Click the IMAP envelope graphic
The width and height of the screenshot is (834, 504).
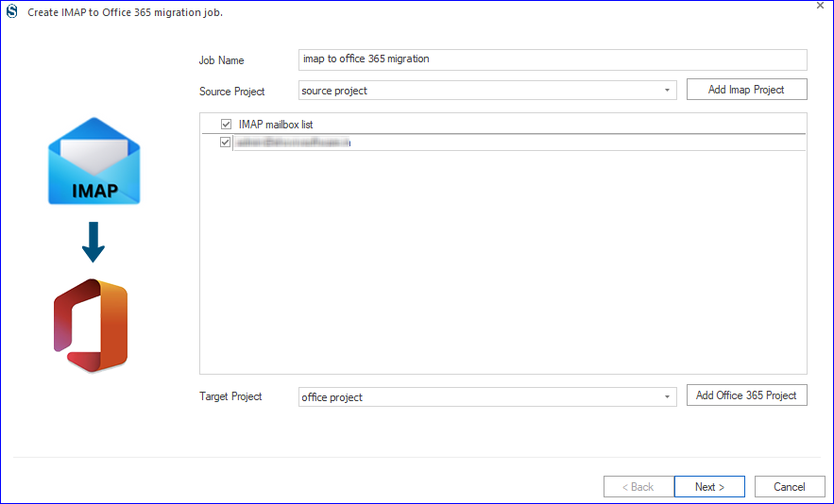point(94,160)
